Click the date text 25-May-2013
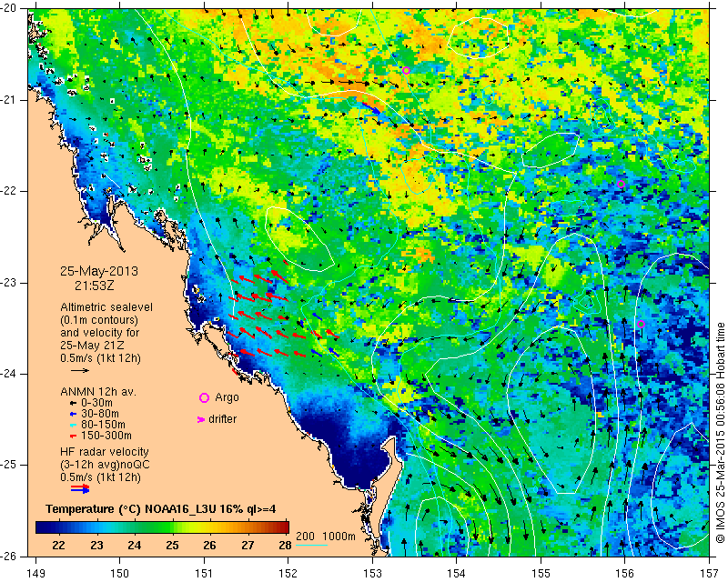The image size is (728, 582). [x=99, y=271]
